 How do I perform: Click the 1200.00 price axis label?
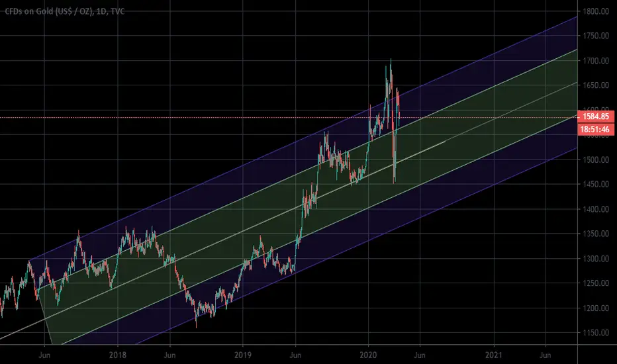595,308
